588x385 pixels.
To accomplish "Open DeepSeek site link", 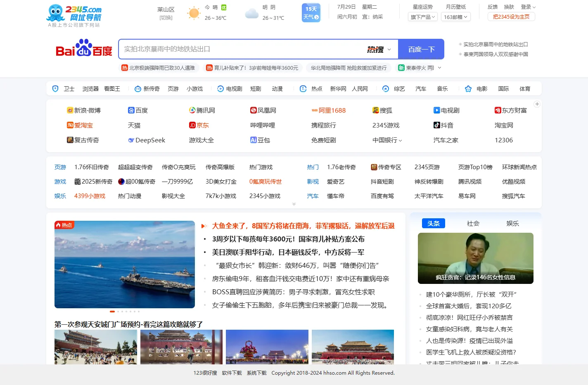I will click(x=147, y=140).
